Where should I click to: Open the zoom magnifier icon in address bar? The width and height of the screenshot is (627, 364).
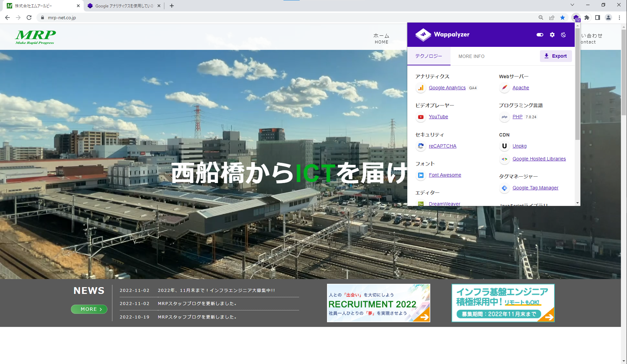tap(541, 18)
